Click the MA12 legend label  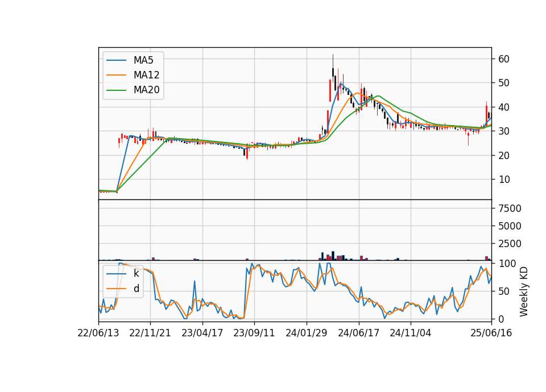[x=146, y=75]
